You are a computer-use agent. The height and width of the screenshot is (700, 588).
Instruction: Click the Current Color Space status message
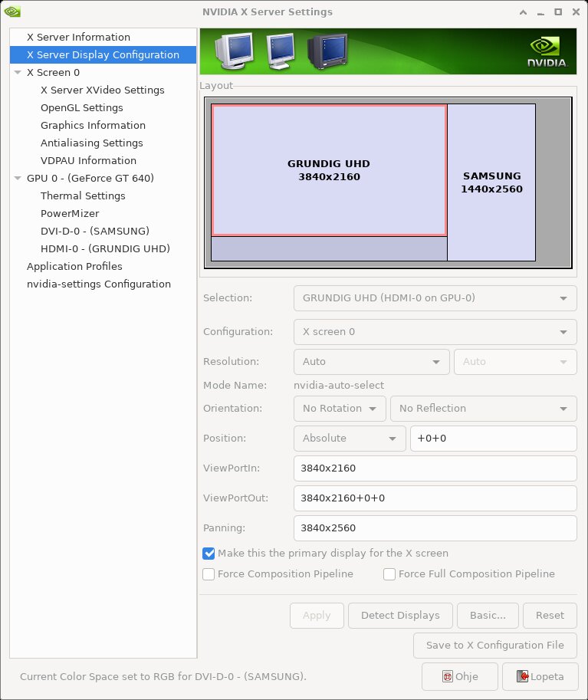pos(163,677)
